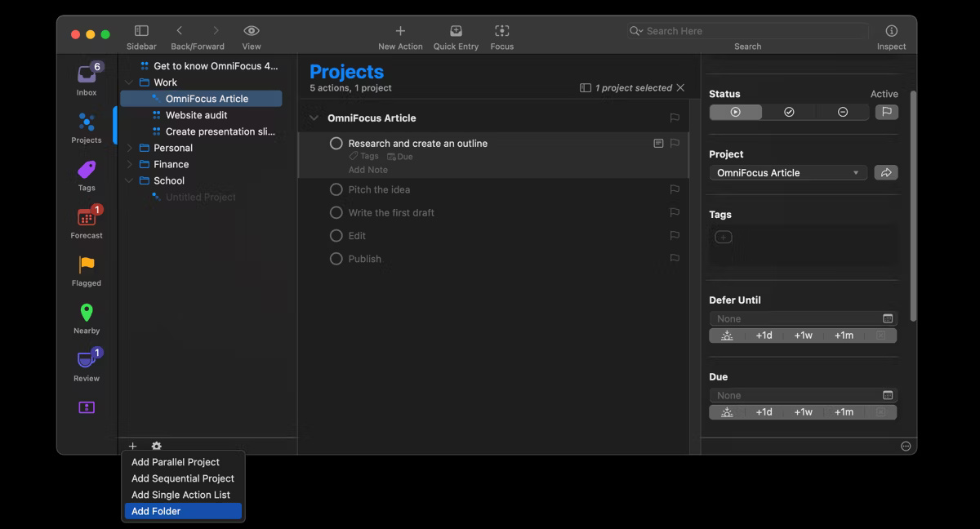The height and width of the screenshot is (529, 980).
Task: Click the +1w button under Due
Action: coord(804,412)
